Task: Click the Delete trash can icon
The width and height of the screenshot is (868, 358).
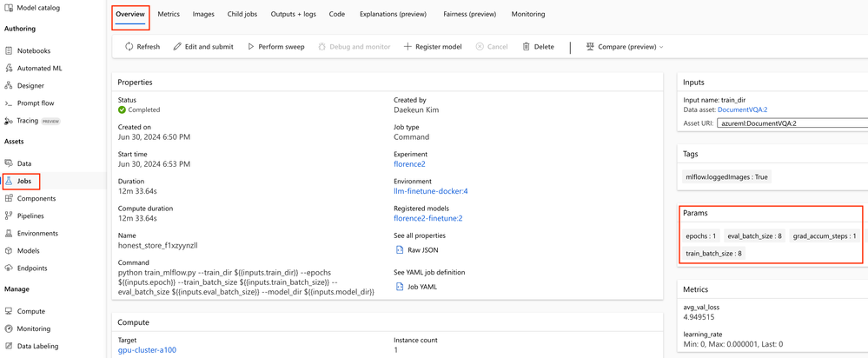Action: (526, 47)
